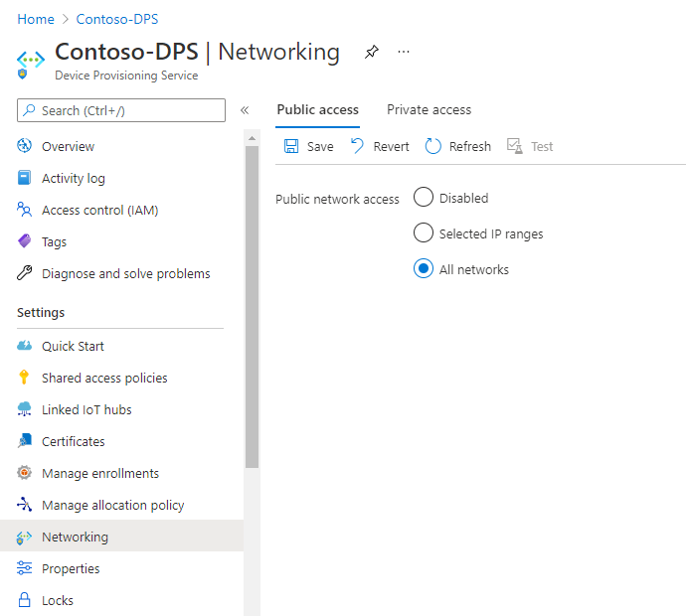Open the Locks padlock icon
This screenshot has width=686, height=616.
click(x=25, y=600)
